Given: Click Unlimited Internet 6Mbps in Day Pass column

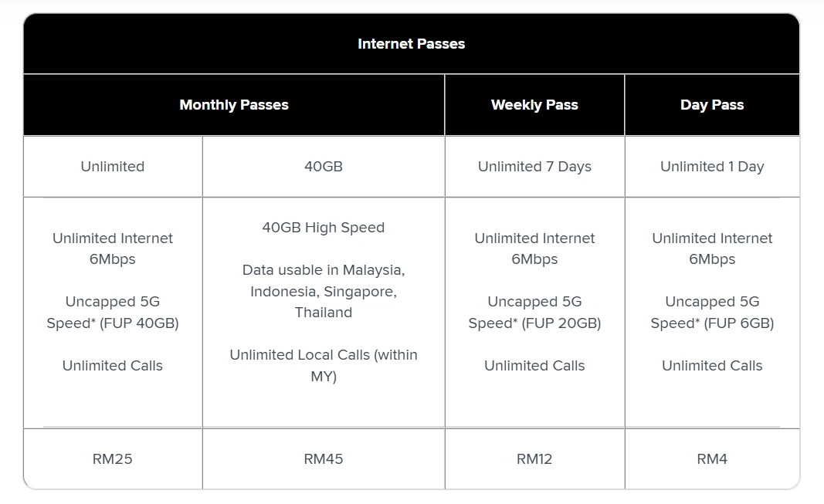Looking at the screenshot, I should 712,249.
